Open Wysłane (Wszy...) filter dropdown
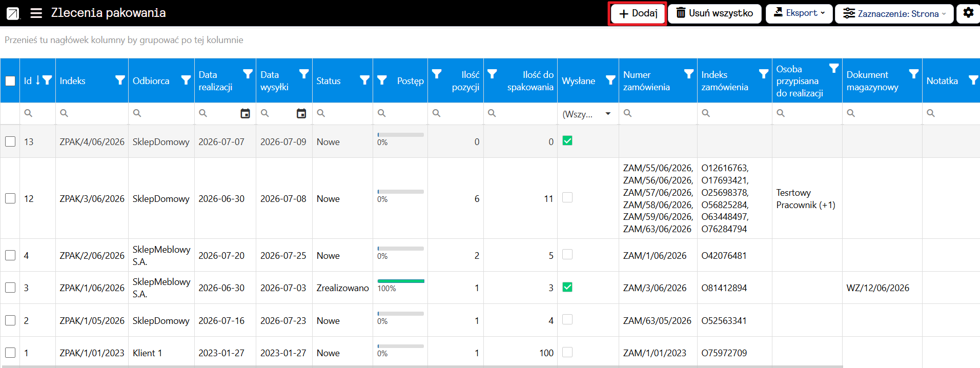This screenshot has width=980, height=368. point(587,114)
